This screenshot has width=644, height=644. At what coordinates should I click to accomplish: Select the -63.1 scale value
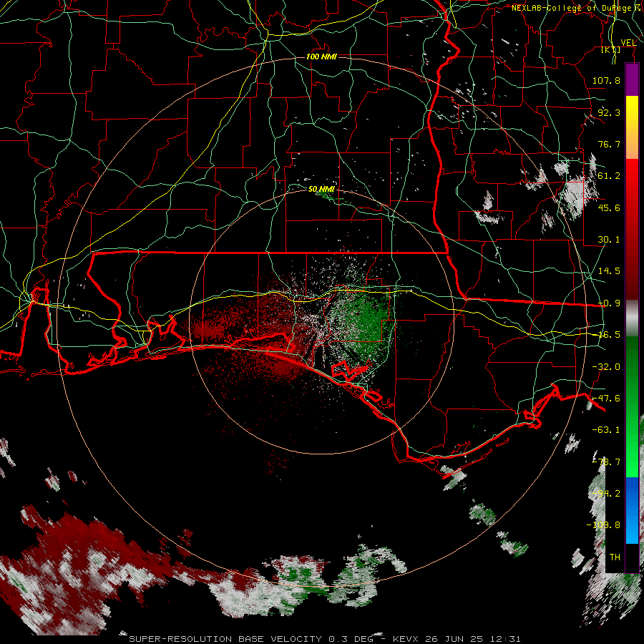point(606,429)
